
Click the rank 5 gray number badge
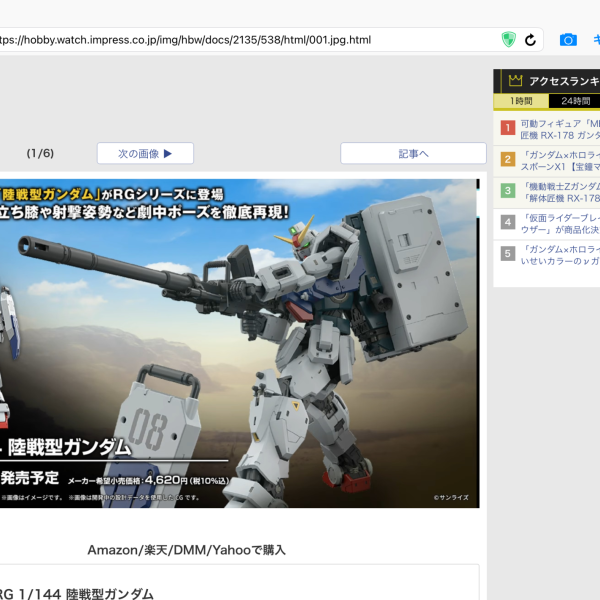508,253
